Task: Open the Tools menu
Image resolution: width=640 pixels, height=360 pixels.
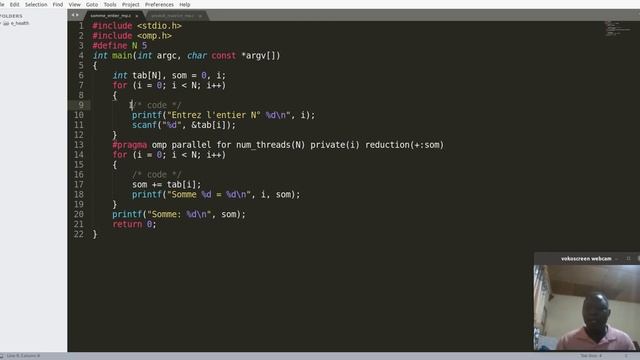Action: (x=110, y=4)
